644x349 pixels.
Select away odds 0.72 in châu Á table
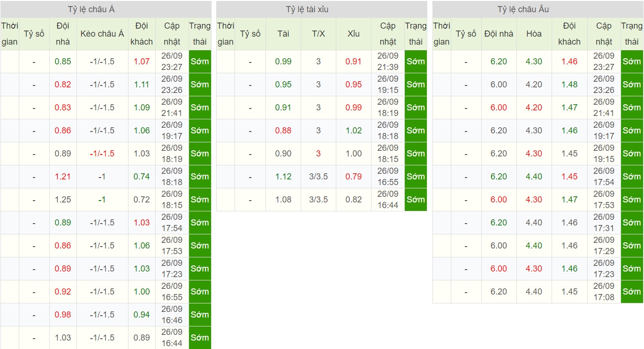tap(142, 200)
